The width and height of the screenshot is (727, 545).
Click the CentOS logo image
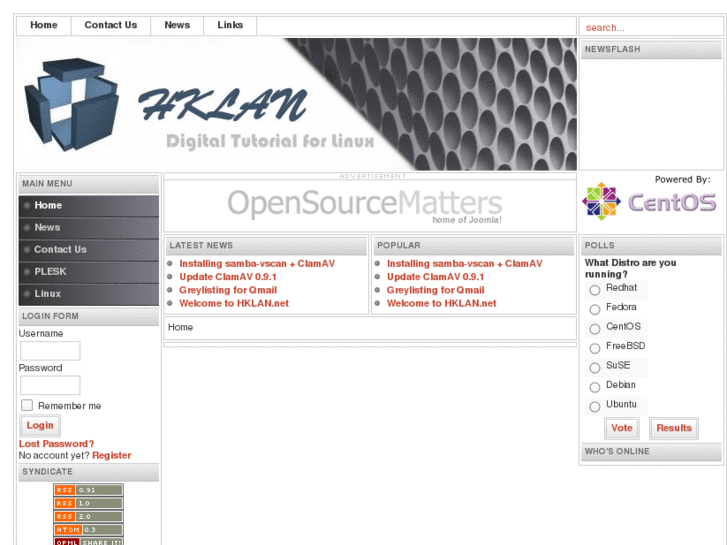[x=649, y=202]
